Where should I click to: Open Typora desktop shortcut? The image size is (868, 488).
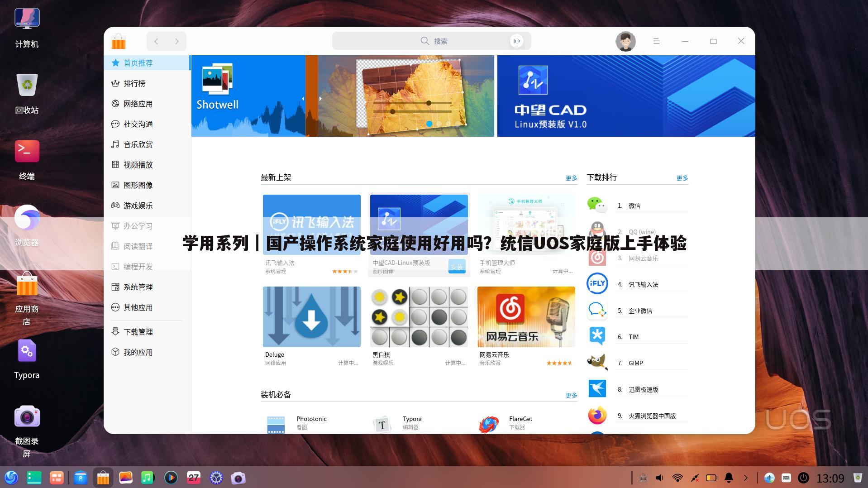tap(27, 359)
